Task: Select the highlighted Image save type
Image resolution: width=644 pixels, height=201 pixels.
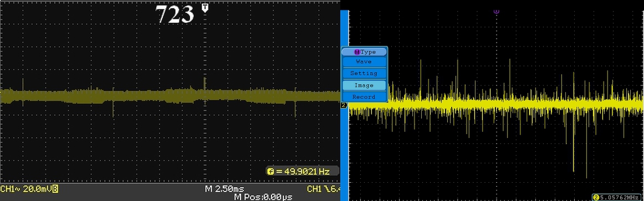Action: [364, 85]
